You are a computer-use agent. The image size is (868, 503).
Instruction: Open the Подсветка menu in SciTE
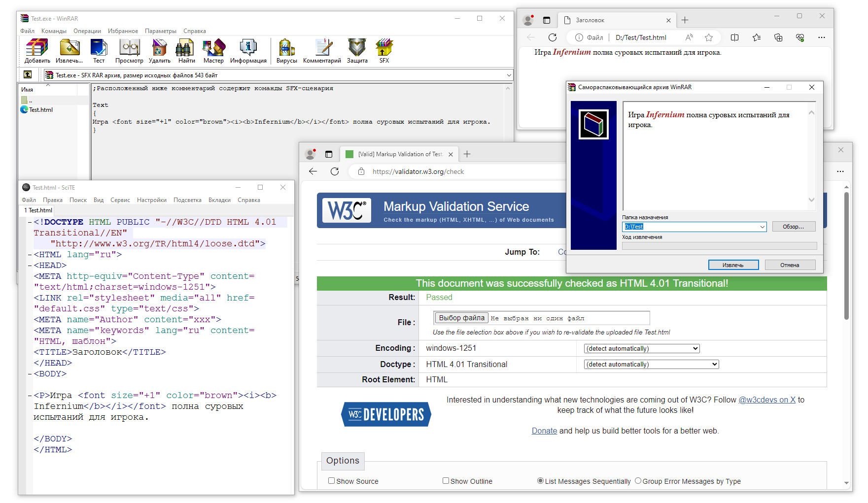coord(187,200)
